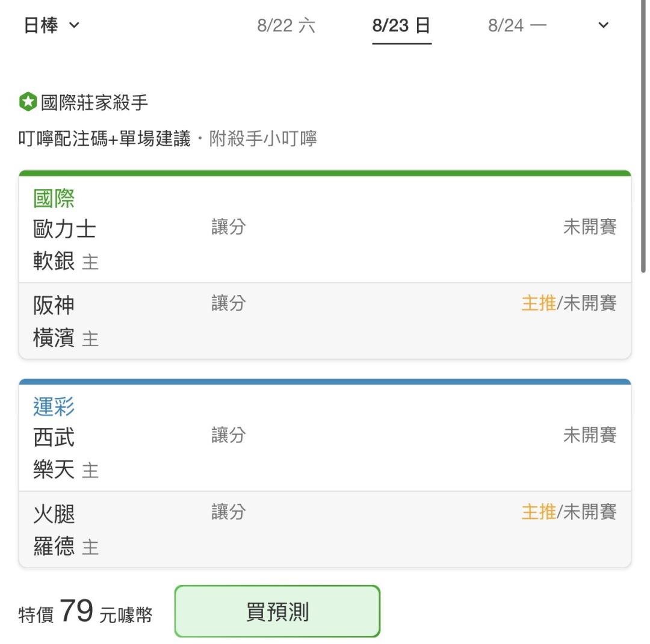Click the 國際 section header
The height and width of the screenshot is (644, 650).
(x=54, y=198)
